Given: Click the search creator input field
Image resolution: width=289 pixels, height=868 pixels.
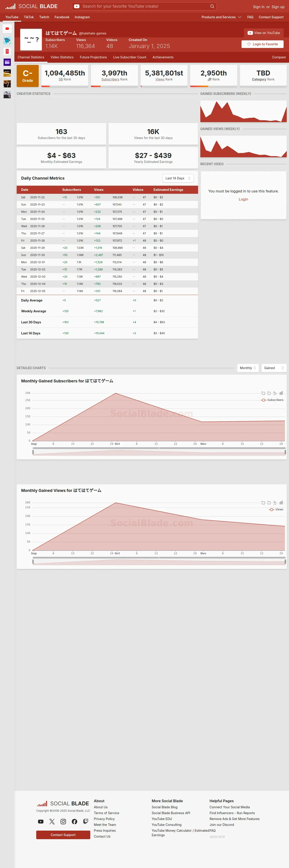Looking at the screenshot, I should [145, 6].
